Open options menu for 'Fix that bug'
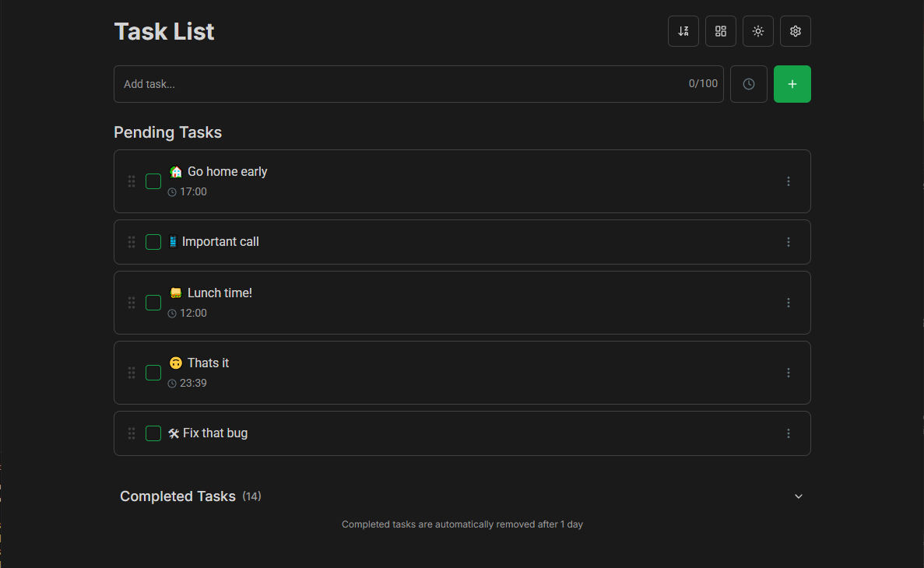The image size is (924, 568). click(x=788, y=433)
